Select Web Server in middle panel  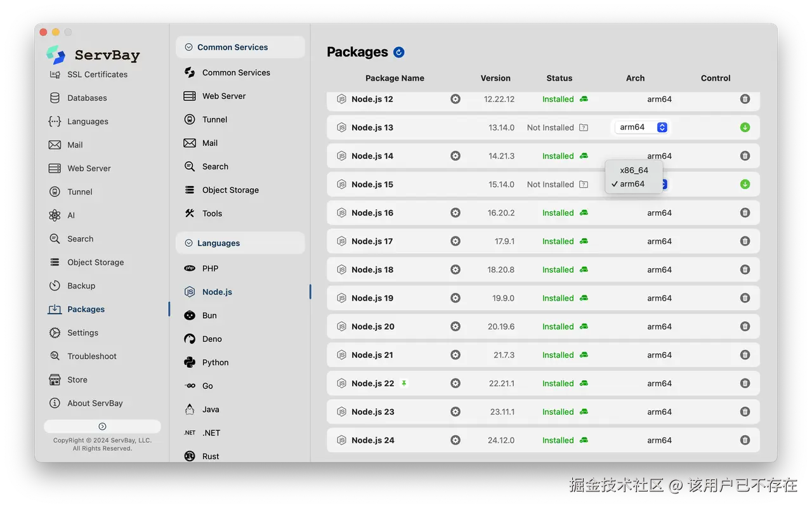click(x=214, y=96)
